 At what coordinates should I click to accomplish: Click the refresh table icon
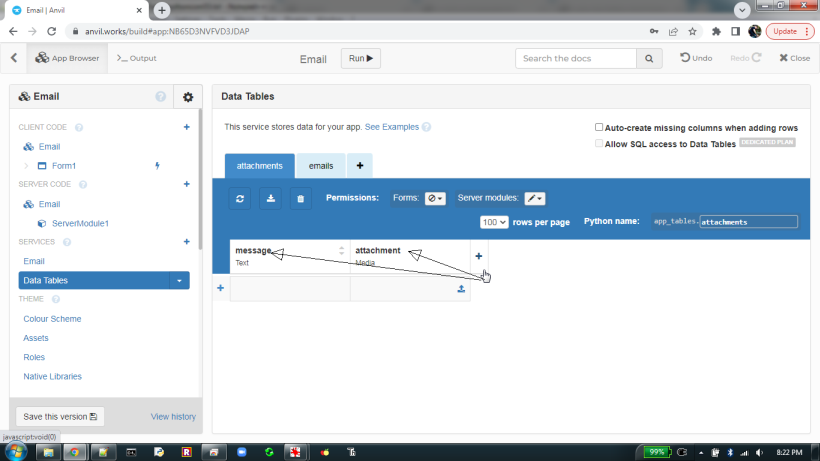(x=240, y=198)
